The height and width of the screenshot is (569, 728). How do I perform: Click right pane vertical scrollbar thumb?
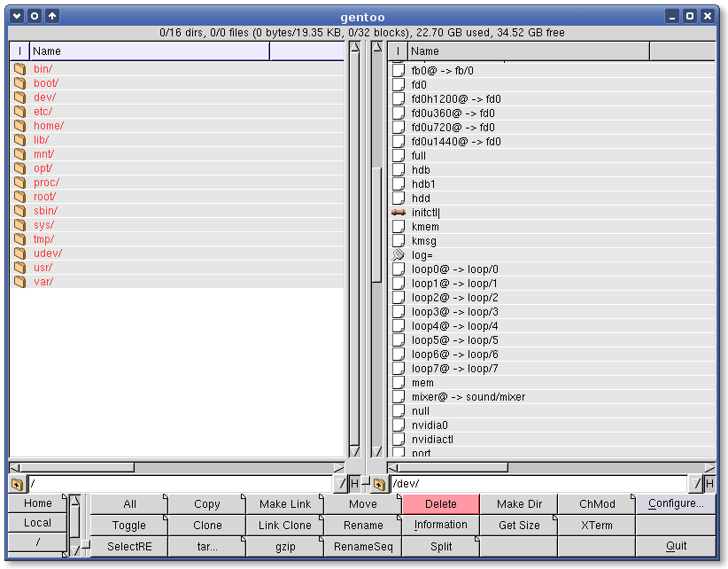coord(377,224)
